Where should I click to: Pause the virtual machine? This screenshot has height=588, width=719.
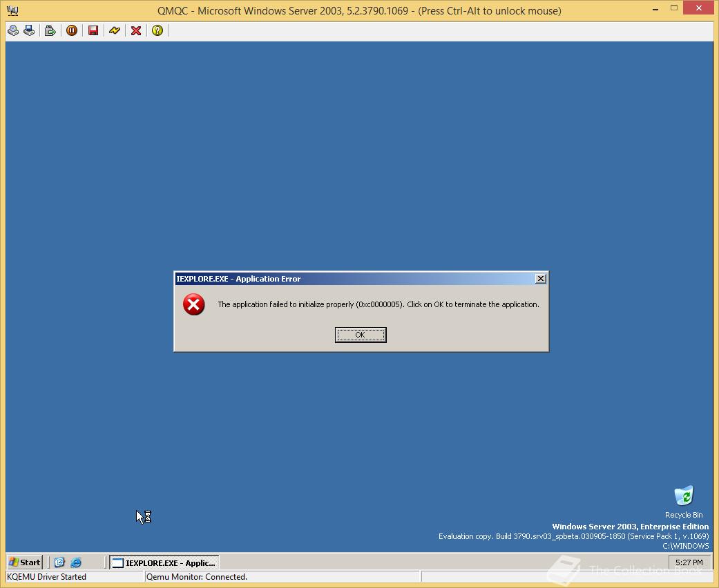click(x=72, y=30)
